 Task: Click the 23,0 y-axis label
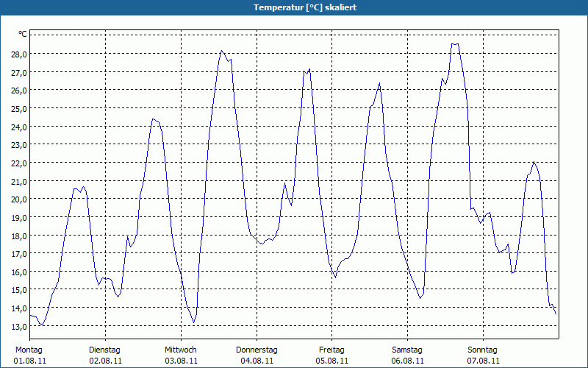tap(19, 145)
